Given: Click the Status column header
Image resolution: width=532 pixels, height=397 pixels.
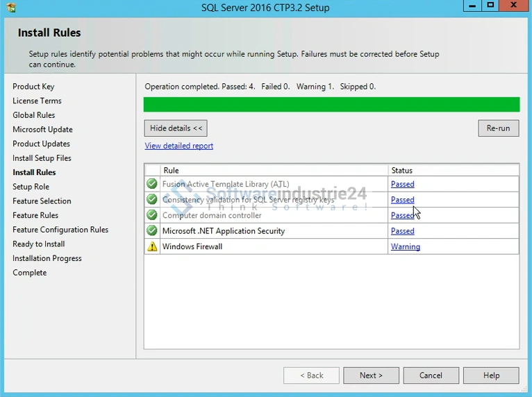Looking at the screenshot, I should click(x=401, y=170).
